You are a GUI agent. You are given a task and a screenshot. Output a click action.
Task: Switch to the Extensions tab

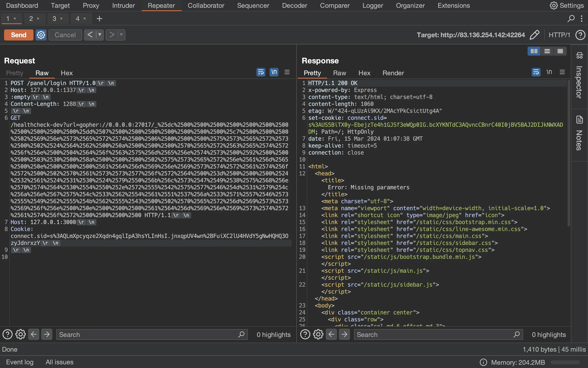454,5
